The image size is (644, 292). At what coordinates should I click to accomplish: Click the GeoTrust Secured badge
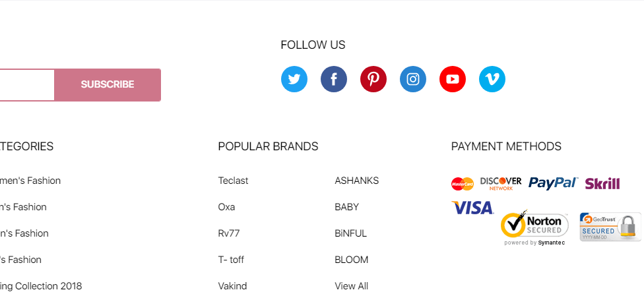(x=610, y=227)
